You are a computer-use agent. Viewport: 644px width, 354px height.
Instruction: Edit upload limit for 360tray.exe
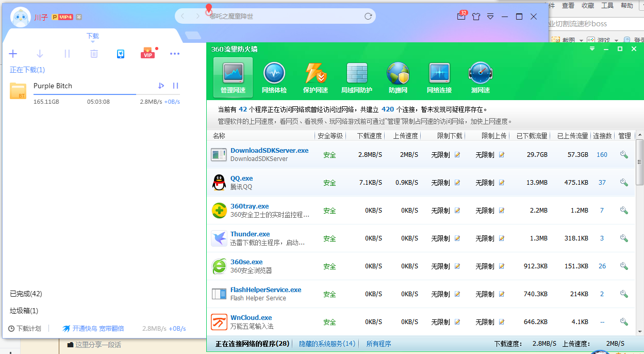coord(501,211)
